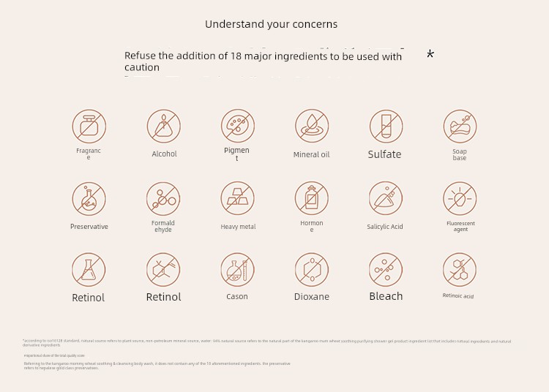The width and height of the screenshot is (549, 392).
Task: Select the Retinoic acid icon
Action: tap(460, 270)
